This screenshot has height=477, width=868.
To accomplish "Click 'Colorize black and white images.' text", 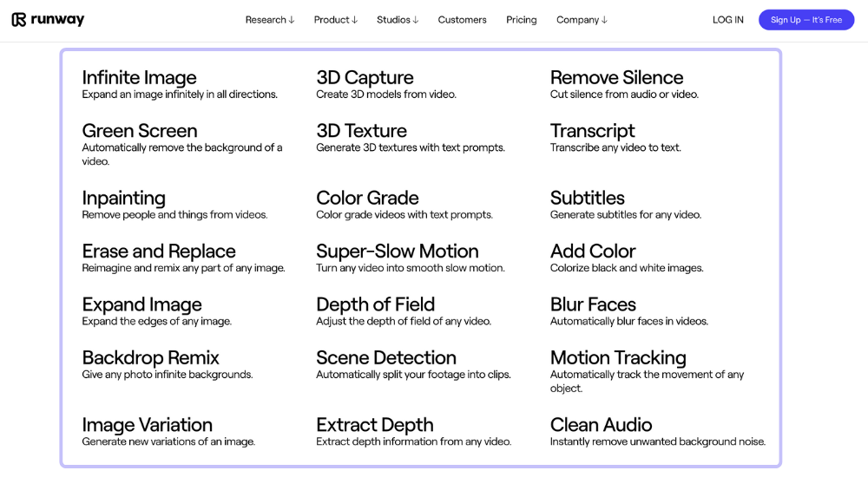I will pyautogui.click(x=627, y=268).
